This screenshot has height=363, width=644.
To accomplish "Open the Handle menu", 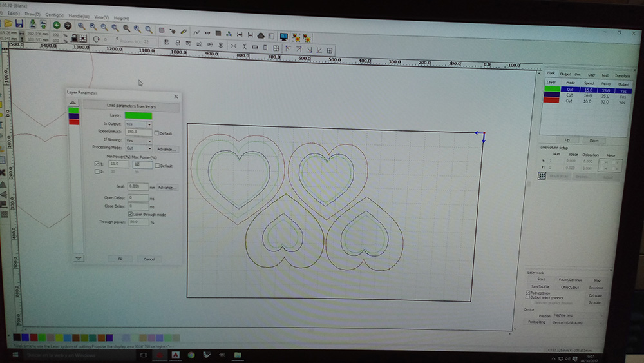I will (79, 17).
